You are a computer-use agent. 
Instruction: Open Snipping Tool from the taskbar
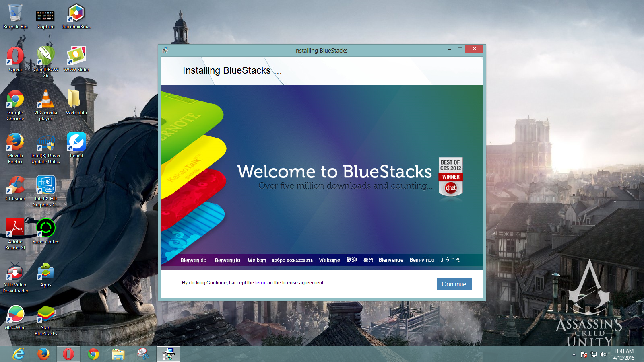143,354
